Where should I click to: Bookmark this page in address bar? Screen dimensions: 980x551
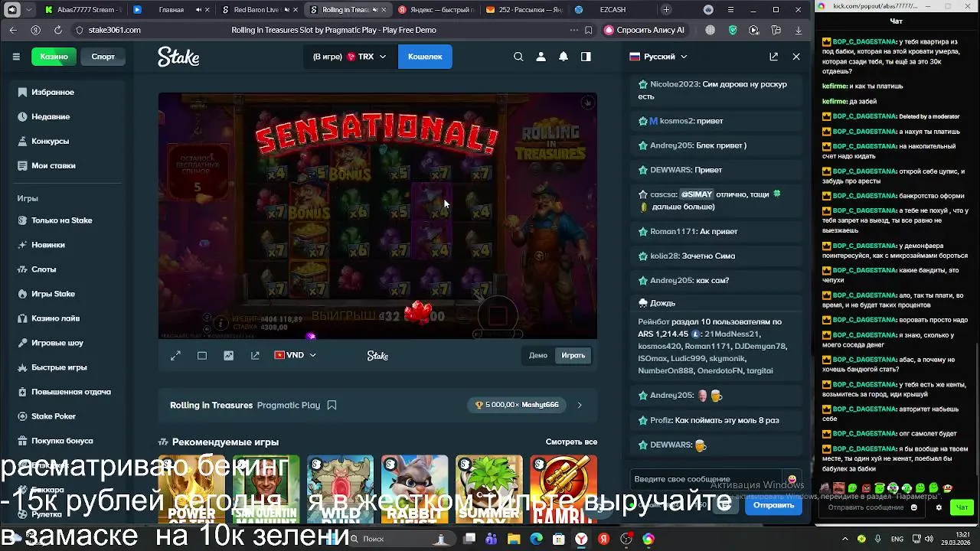click(x=588, y=30)
